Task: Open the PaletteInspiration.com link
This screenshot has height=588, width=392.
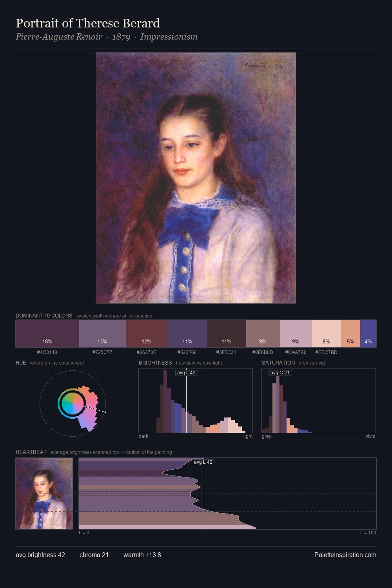Action: pyautogui.click(x=345, y=555)
